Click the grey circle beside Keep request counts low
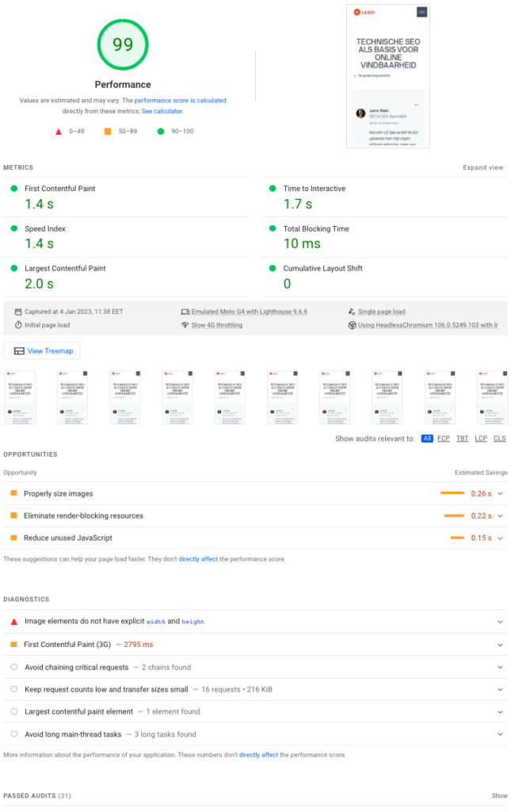Image resolution: width=511 pixels, height=812 pixels. click(x=14, y=689)
